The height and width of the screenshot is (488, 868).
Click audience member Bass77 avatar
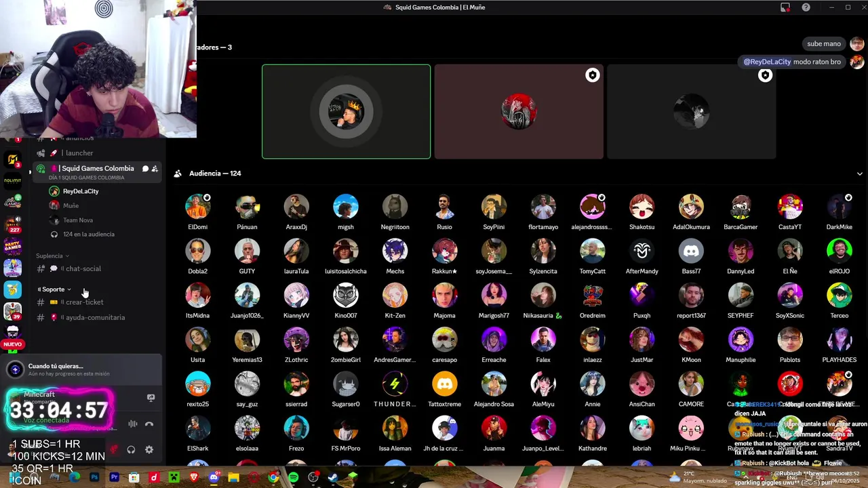(x=691, y=251)
